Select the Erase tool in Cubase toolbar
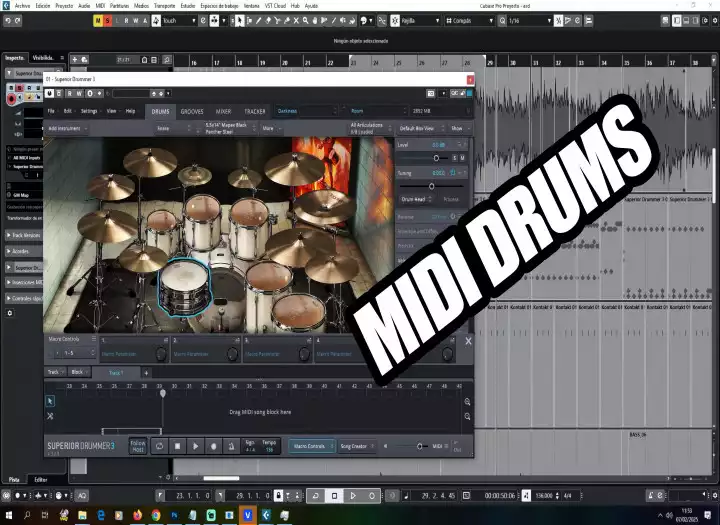The width and height of the screenshot is (720, 525). point(268,21)
